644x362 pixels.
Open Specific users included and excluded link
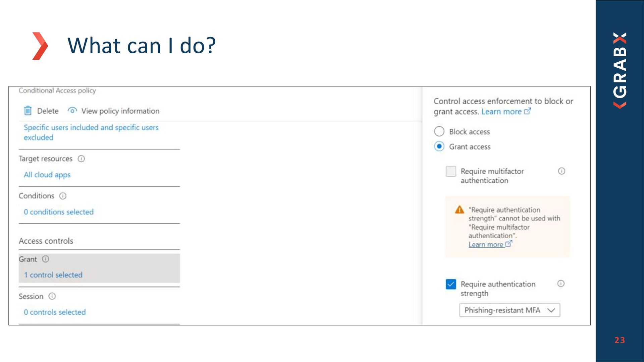coord(91,132)
